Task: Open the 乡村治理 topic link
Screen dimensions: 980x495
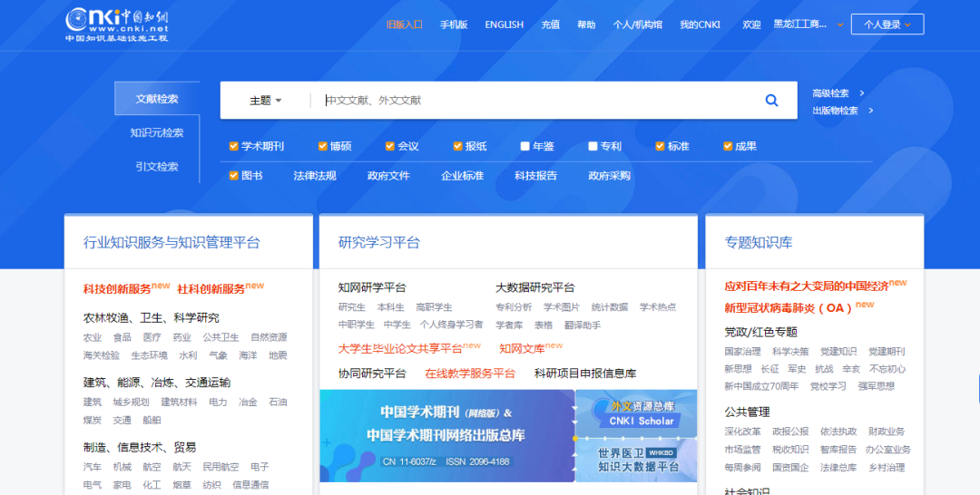Action: coord(887,468)
